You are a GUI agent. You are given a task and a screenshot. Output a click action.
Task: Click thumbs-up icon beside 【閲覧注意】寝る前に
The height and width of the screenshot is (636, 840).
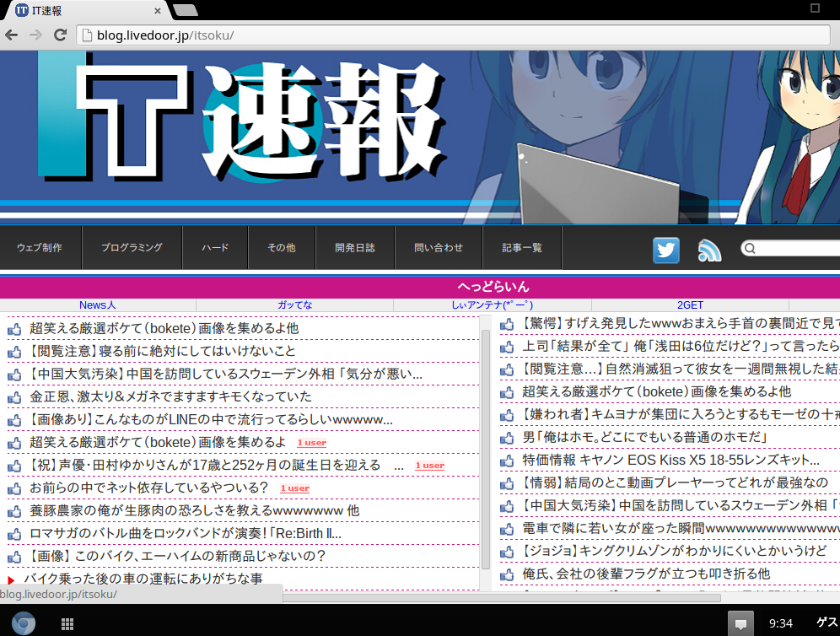tap(14, 352)
